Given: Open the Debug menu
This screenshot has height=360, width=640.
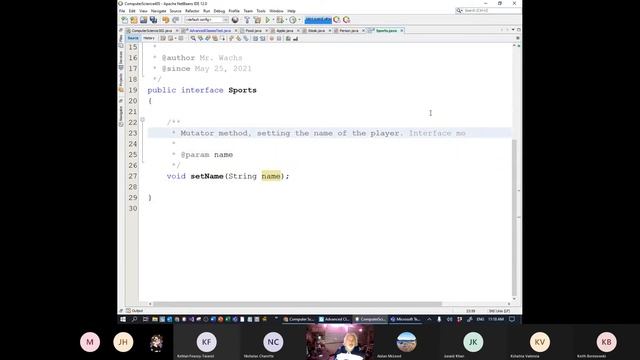Looking at the screenshot, I should pyautogui.click(x=219, y=11).
